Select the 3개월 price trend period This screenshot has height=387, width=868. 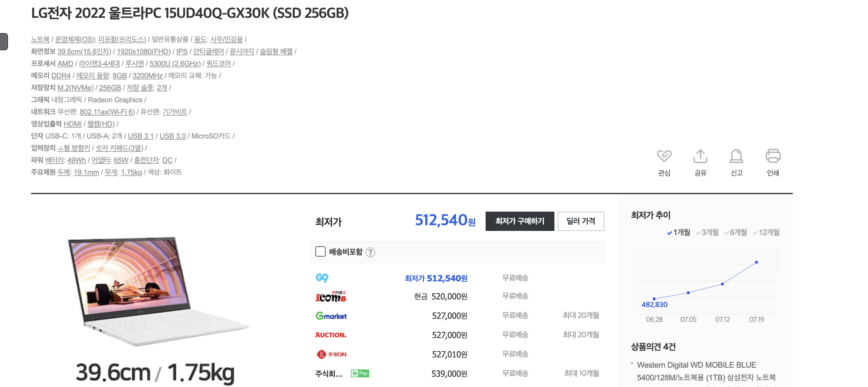tap(707, 232)
